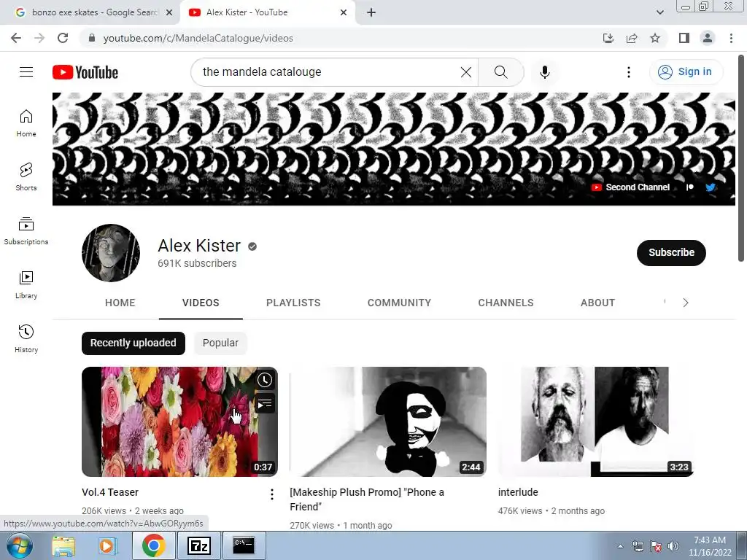Screen dimensions: 747x560
Task: Open the COMMUNITY tab
Action: coord(399,303)
